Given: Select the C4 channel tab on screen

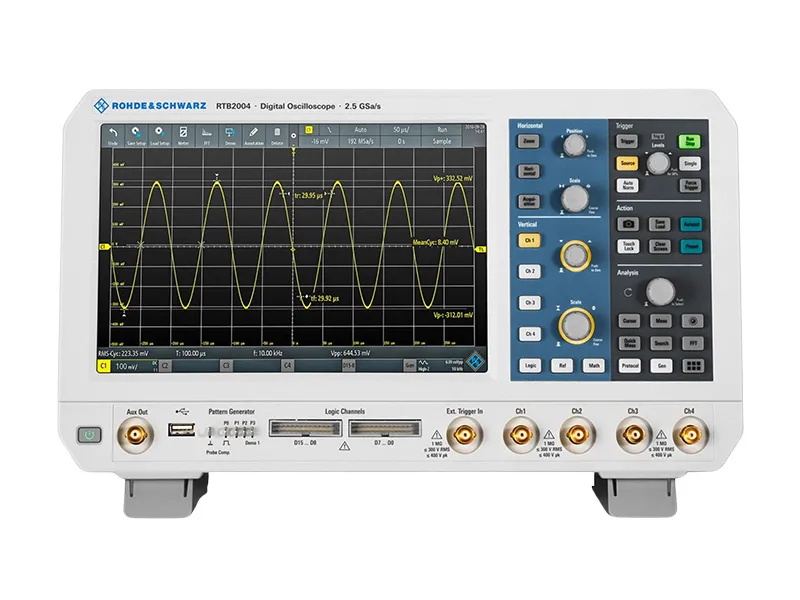Looking at the screenshot, I should (x=287, y=366).
